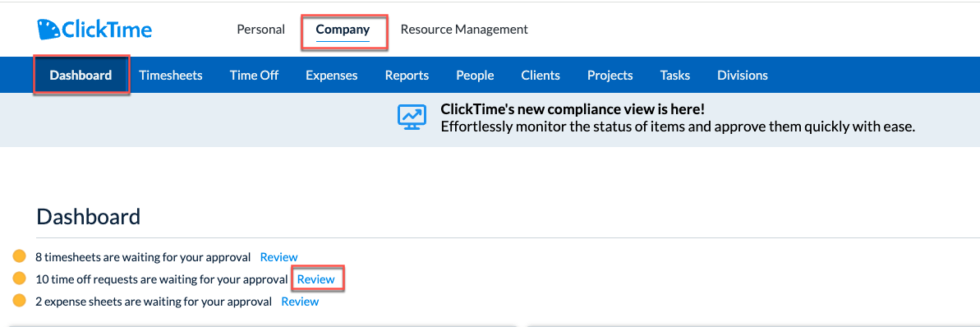Review the 10 time off requests
Viewport: 980px width, 327px height.
pos(315,279)
